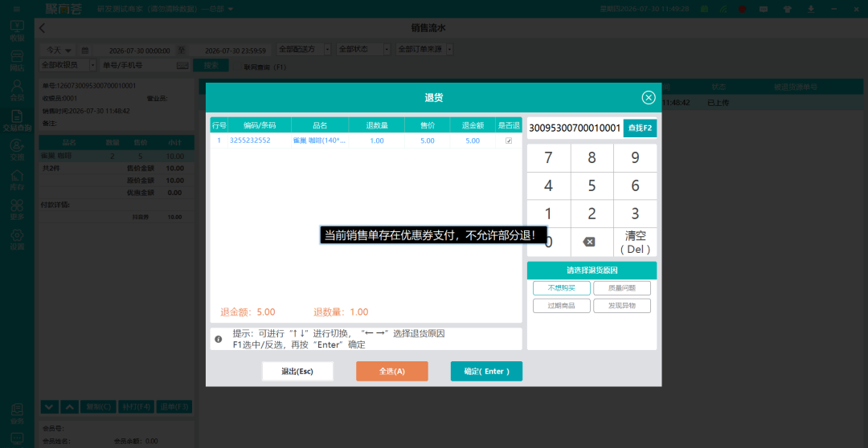Open the 全部收银员 dropdown
The image size is (868, 448).
click(68, 65)
